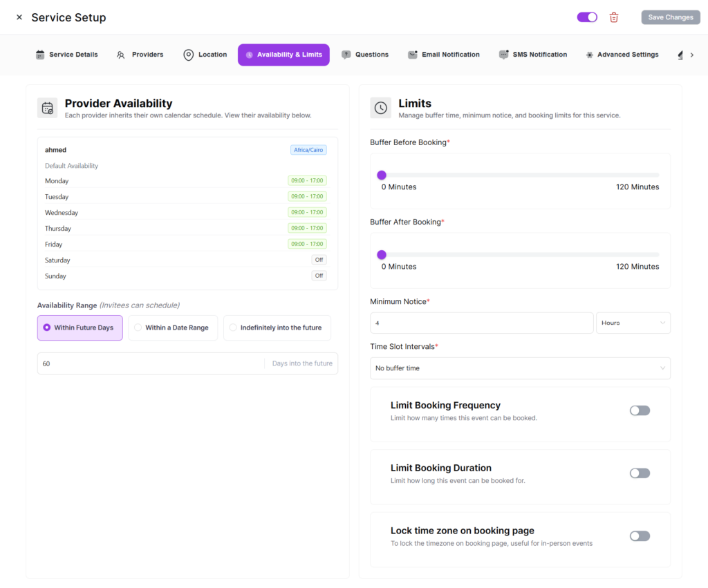This screenshot has height=588, width=708.
Task: Click the X icon beside Service Setup
Action: 19,17
